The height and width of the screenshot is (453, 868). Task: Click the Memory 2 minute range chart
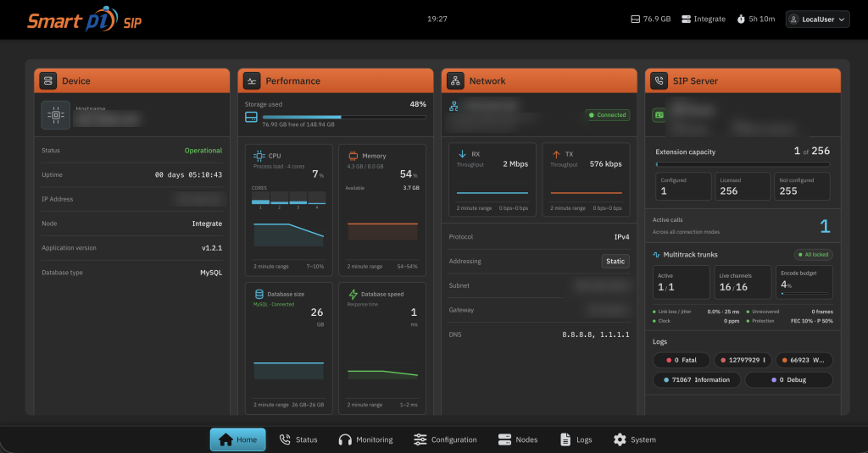[382, 231]
